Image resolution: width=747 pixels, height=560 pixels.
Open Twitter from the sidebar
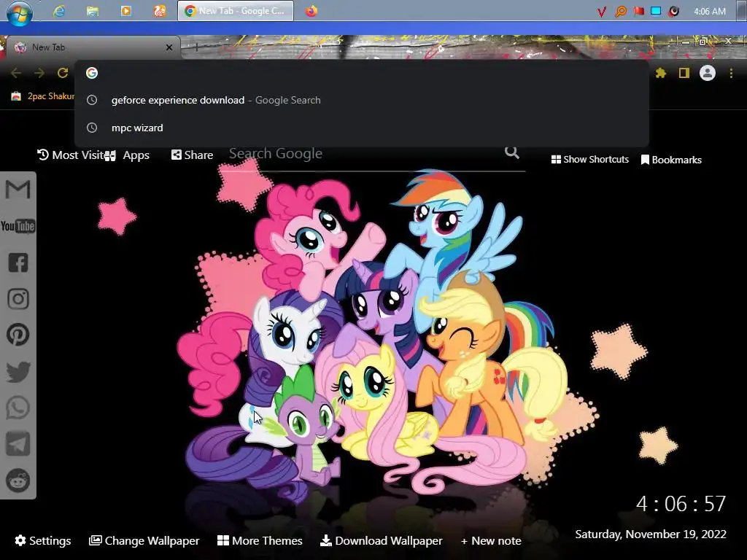point(18,371)
